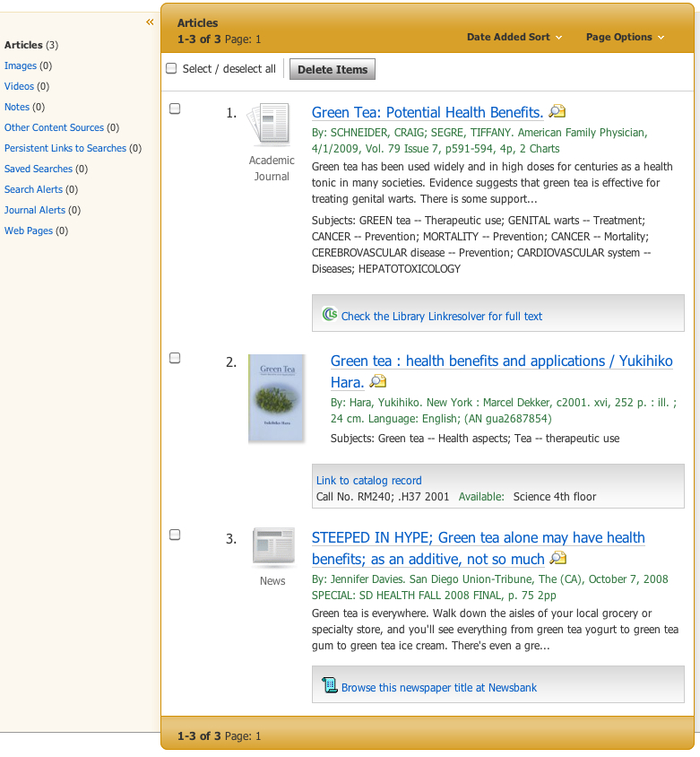
Task: Check the box for result 1
Action: (x=175, y=109)
